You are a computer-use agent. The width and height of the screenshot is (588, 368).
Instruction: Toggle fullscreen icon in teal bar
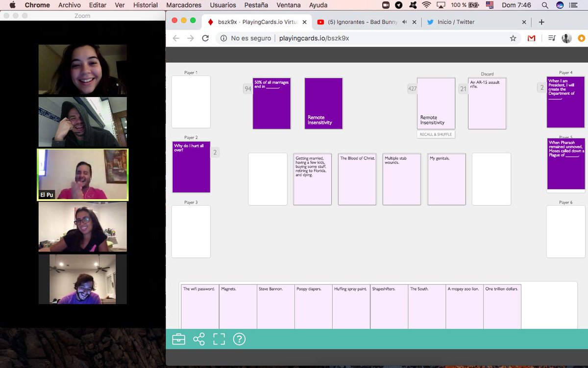coord(219,339)
